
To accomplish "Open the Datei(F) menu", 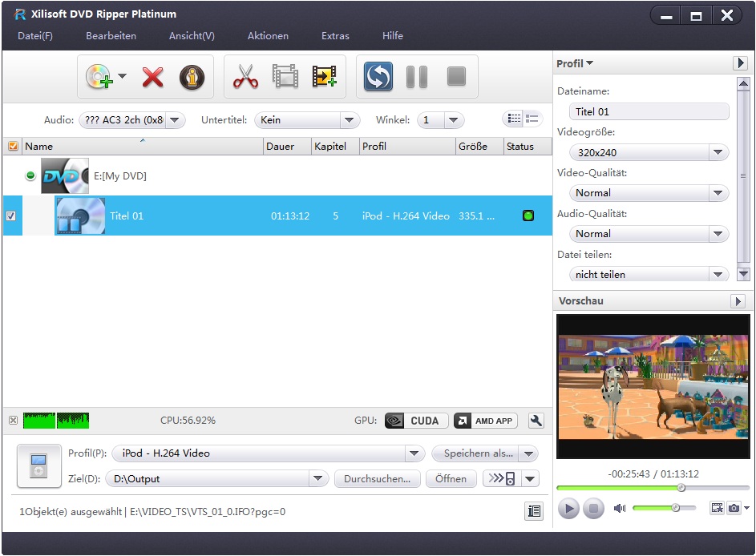I will point(35,36).
